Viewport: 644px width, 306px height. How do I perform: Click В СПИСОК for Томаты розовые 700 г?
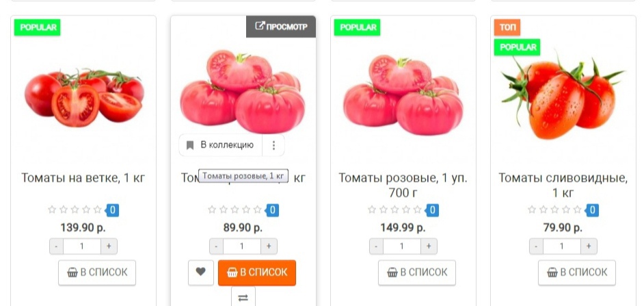[417, 272]
